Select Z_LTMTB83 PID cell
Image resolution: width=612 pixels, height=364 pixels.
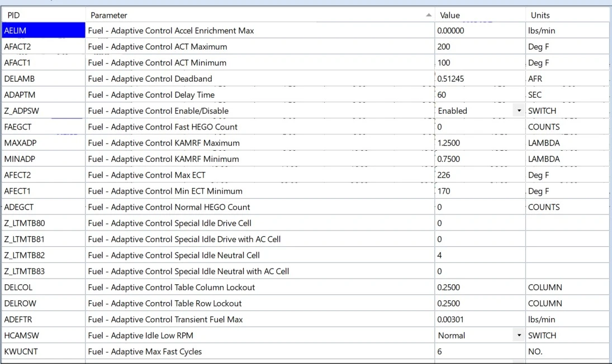44,271
